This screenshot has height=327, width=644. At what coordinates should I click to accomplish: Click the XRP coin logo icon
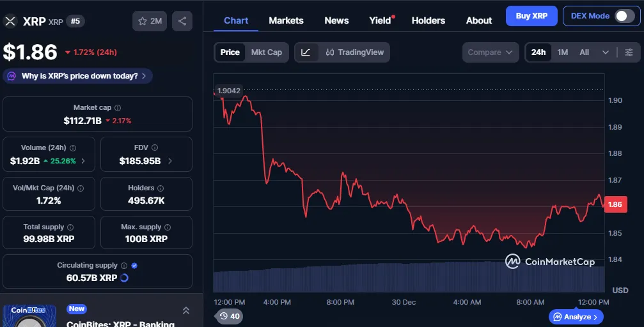click(10, 21)
